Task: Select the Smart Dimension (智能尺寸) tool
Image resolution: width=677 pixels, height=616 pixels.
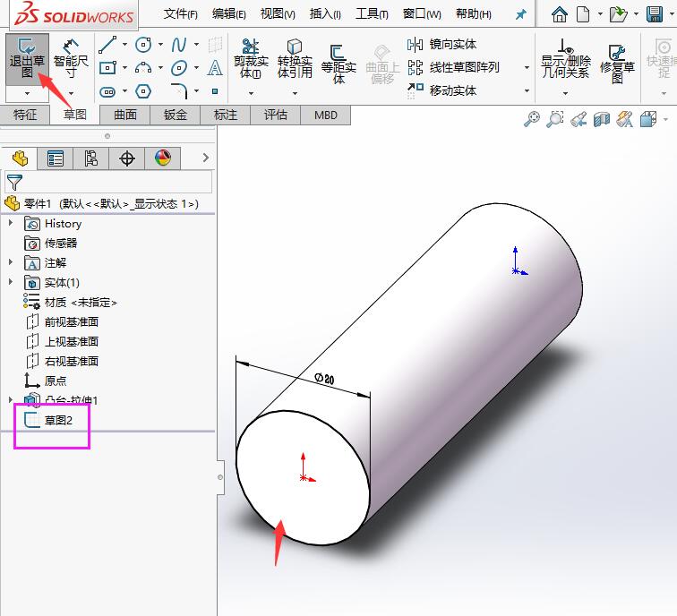Action: click(71, 59)
